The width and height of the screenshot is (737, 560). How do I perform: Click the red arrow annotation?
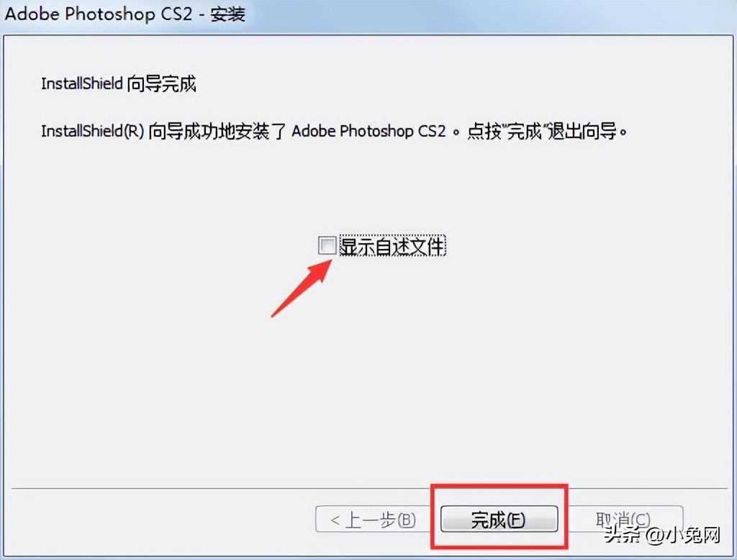point(302,288)
